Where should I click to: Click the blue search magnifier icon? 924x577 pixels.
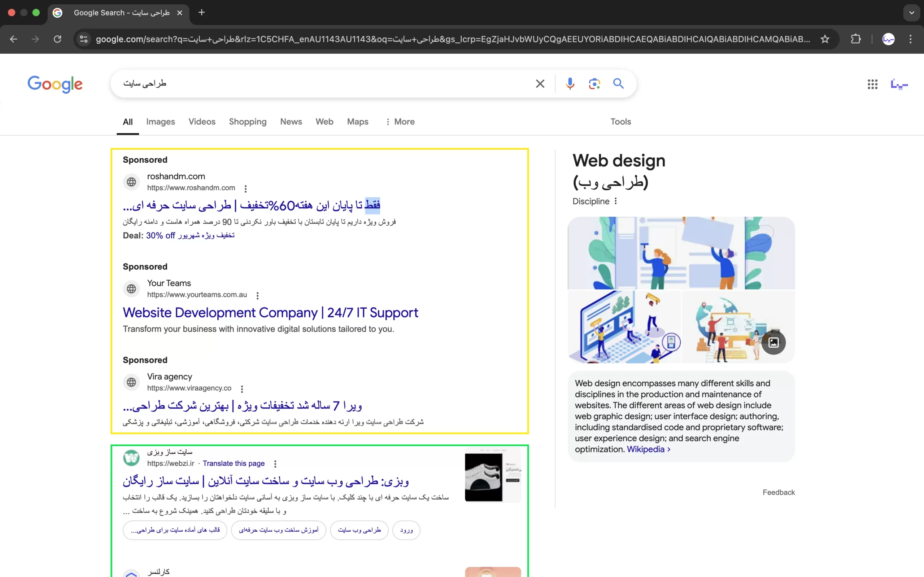[618, 84]
